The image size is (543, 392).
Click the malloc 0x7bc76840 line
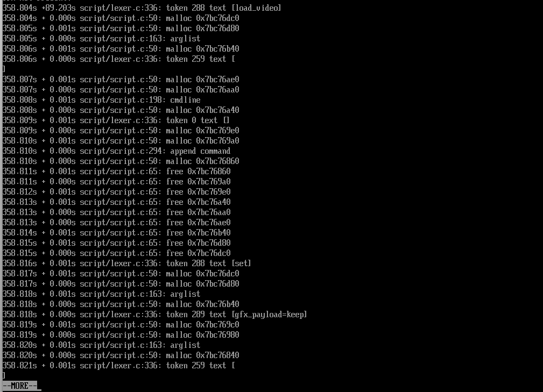(x=121, y=355)
